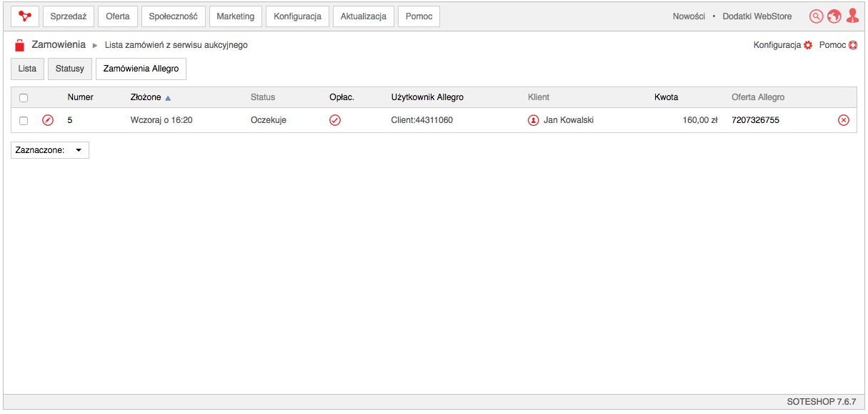Sort by the Numer column header
Viewport: 868px width, 414px height.
click(81, 97)
